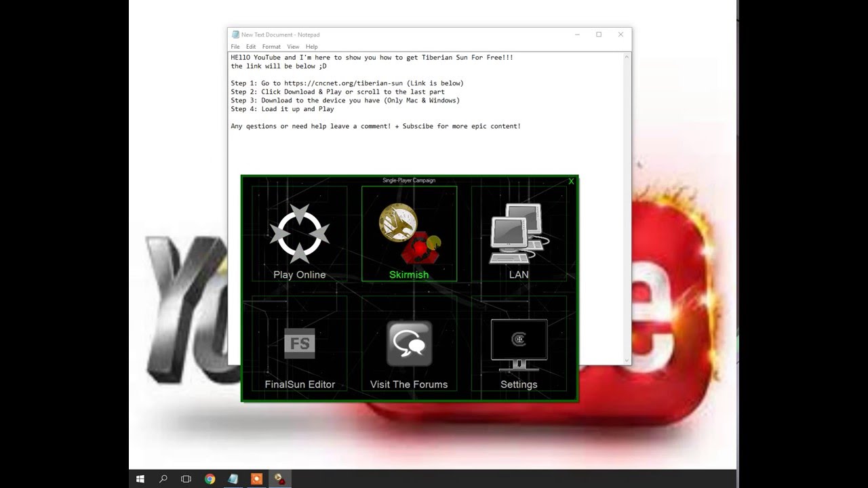Open the Notepad File menu

point(235,47)
